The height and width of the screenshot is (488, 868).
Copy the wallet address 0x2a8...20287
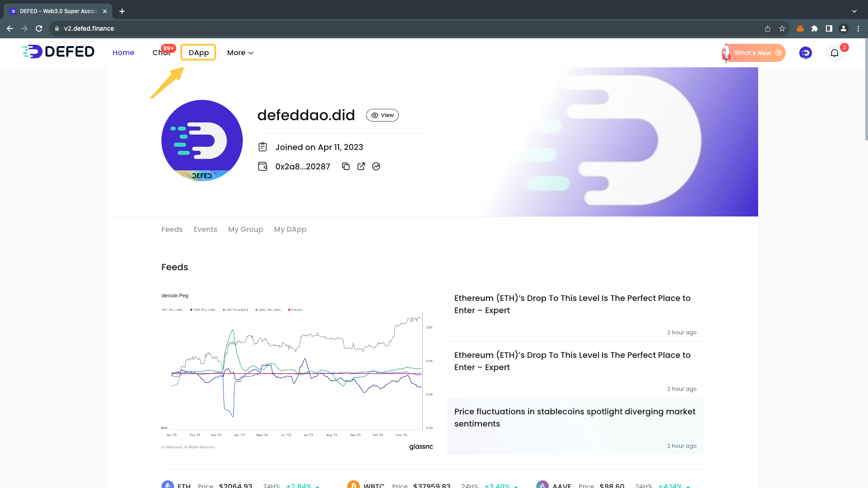(x=346, y=166)
